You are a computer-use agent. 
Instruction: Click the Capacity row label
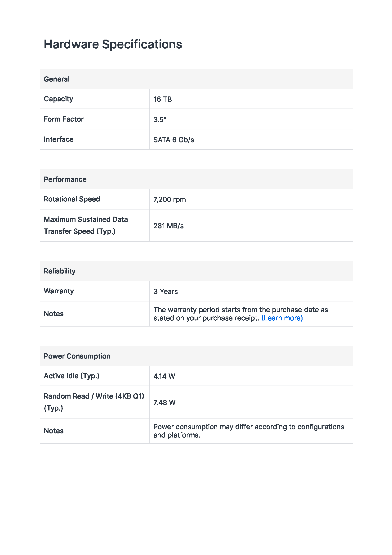tap(58, 99)
